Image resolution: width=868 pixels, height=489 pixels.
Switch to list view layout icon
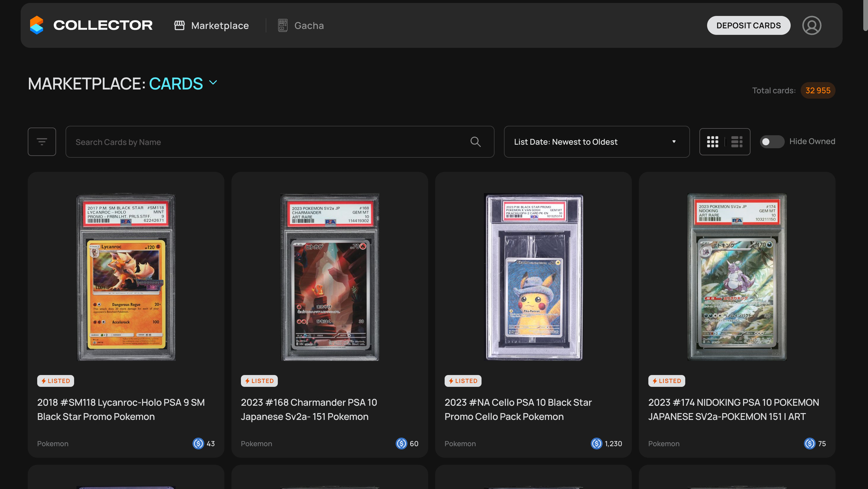point(737,141)
